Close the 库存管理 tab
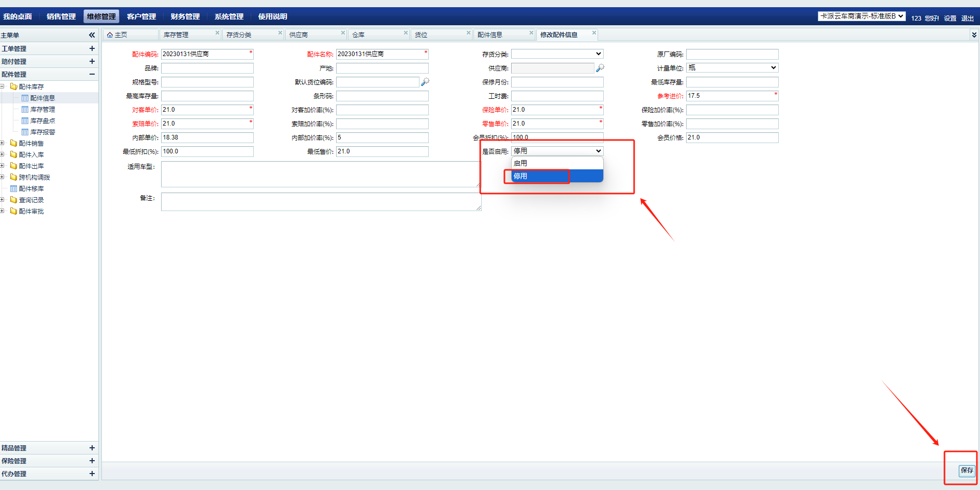Image resolution: width=980 pixels, height=490 pixels. pos(217,33)
